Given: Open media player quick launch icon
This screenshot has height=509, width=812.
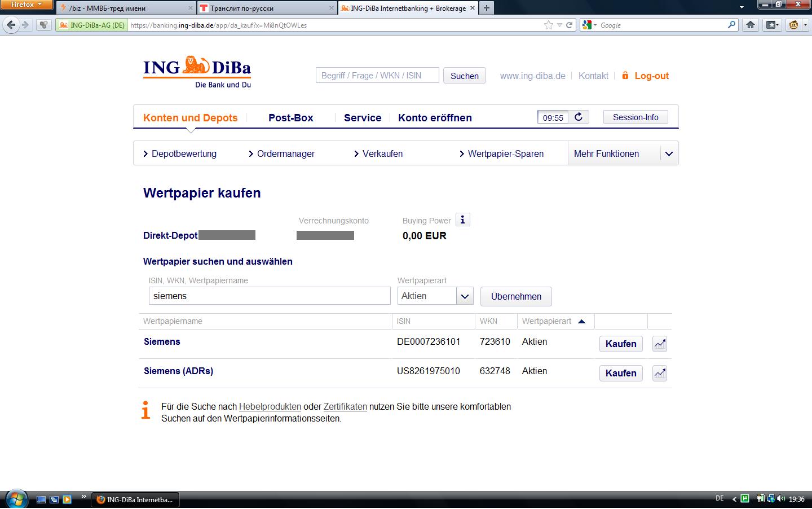Looking at the screenshot, I should click(x=67, y=499).
